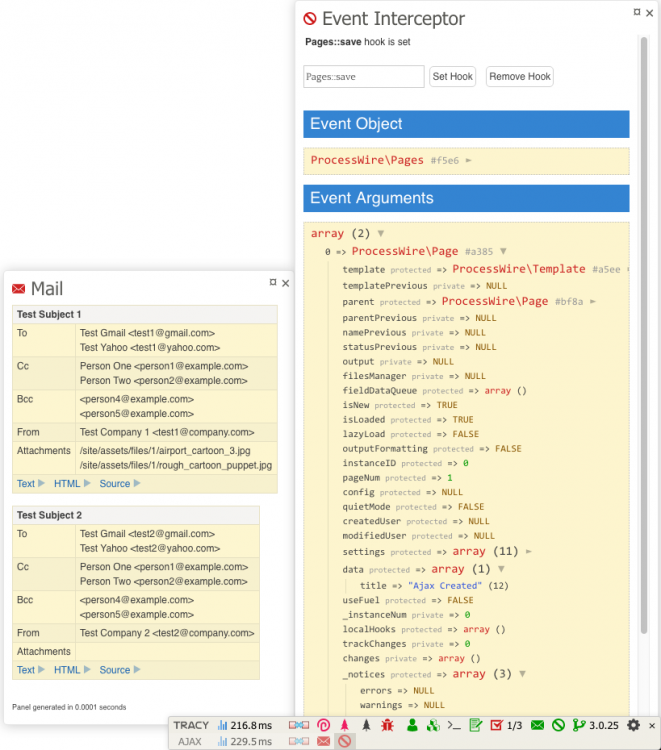The width and height of the screenshot is (661, 750).
Task: Close the Mail panel
Action: tap(286, 283)
